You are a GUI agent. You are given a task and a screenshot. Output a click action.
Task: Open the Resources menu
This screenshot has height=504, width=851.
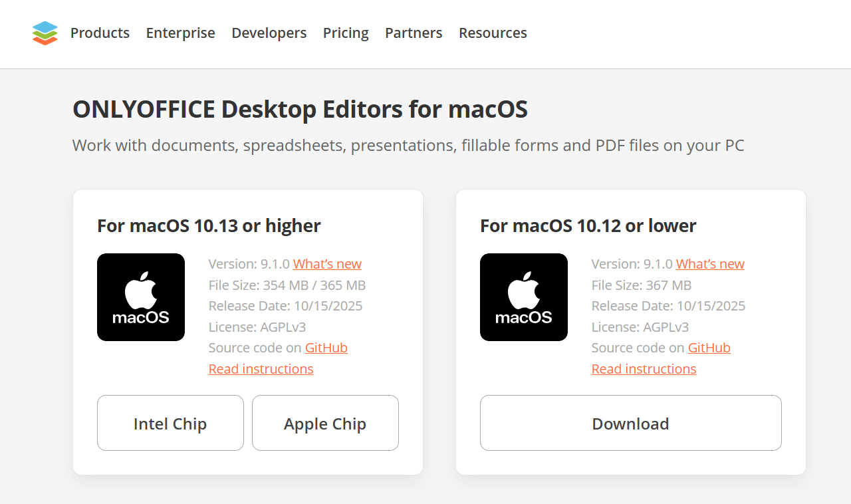pos(493,33)
